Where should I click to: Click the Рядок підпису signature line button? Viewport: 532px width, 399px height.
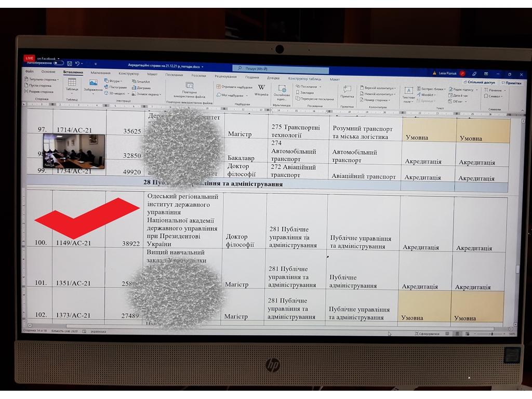coord(463,89)
